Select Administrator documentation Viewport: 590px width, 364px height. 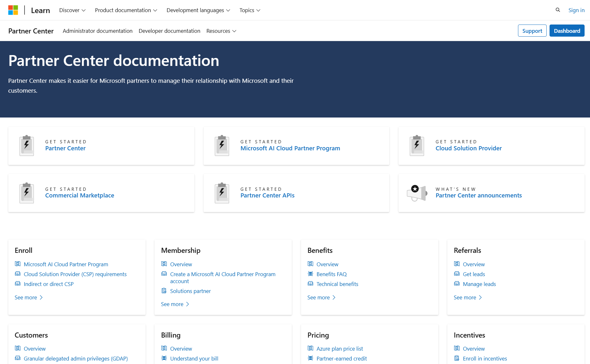point(97,31)
